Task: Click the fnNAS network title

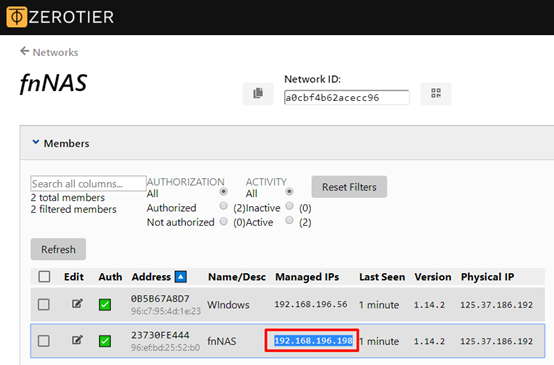Action: tap(53, 83)
